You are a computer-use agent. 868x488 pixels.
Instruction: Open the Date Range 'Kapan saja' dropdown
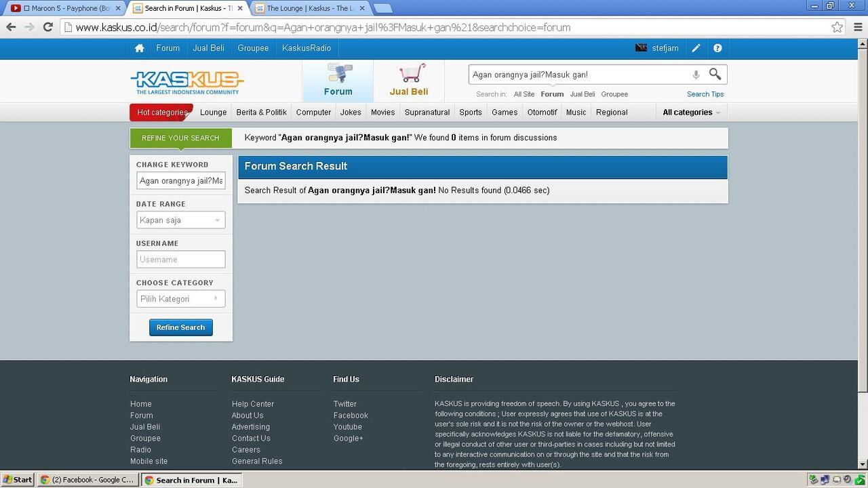[x=180, y=220]
